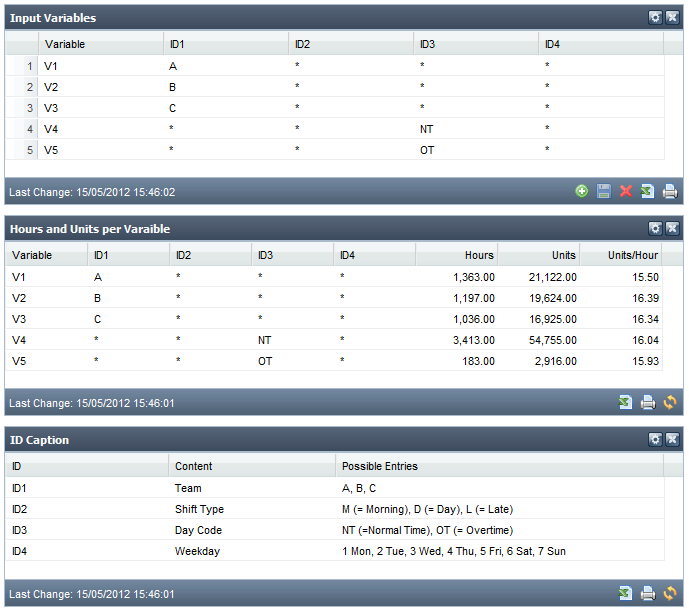
Task: Open settings gear of Hours and Units panel
Action: (655, 228)
